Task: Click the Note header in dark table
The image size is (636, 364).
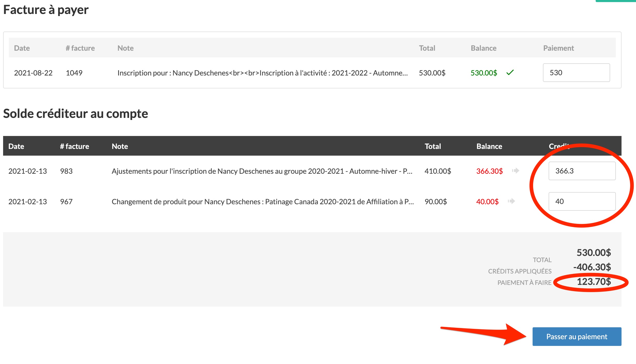Action: [120, 146]
